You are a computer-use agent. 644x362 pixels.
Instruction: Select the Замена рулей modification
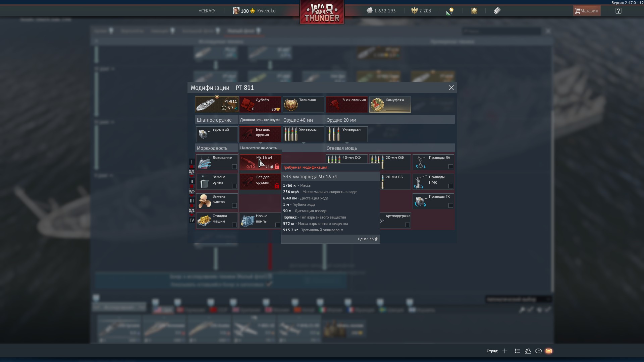coord(217,181)
